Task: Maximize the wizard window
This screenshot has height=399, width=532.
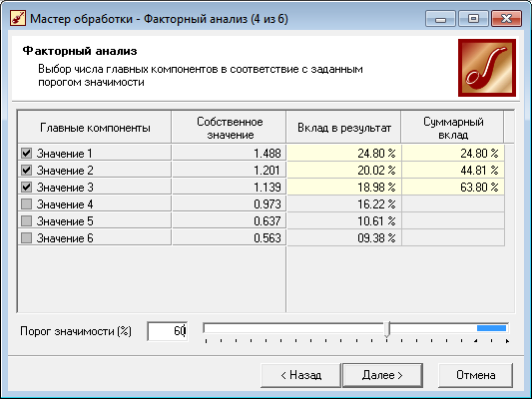Action: pos(473,19)
